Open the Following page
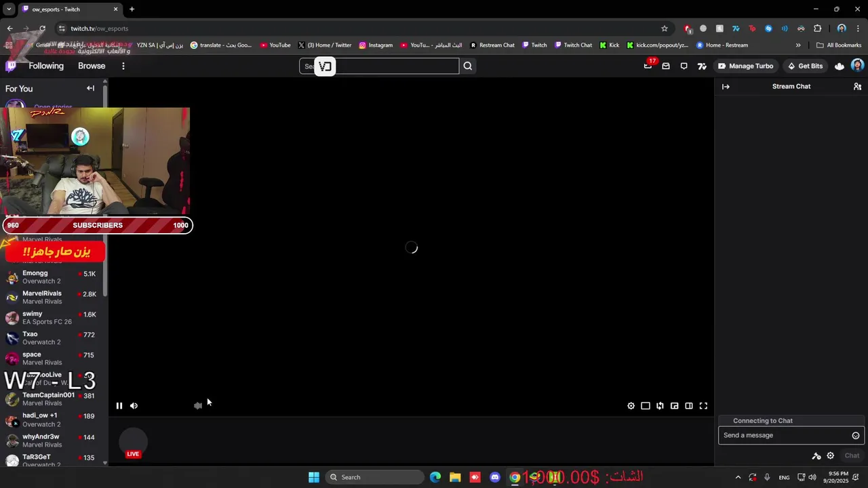The width and height of the screenshot is (868, 488). pyautogui.click(x=46, y=66)
